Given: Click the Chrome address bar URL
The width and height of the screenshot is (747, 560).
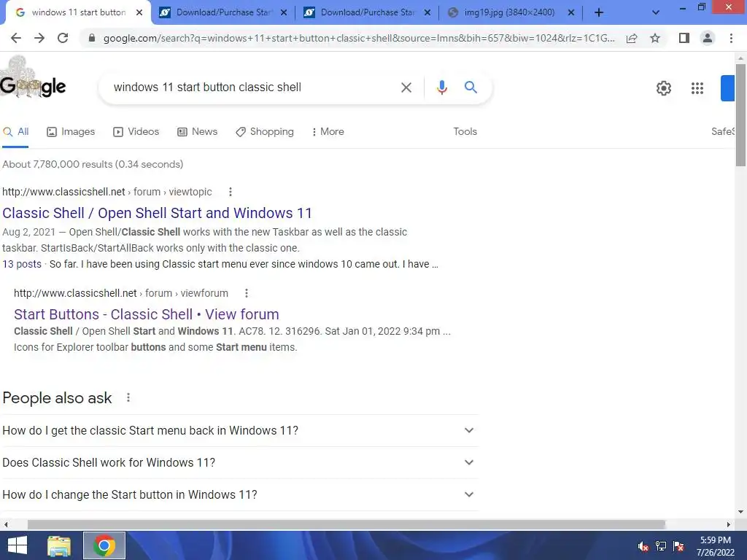Looking at the screenshot, I should point(359,38).
